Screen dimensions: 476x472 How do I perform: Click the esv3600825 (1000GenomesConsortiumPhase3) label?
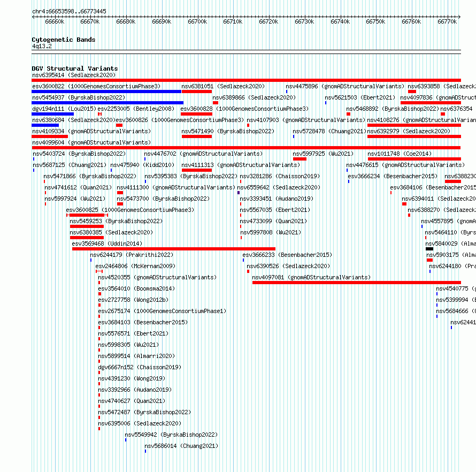130,210
